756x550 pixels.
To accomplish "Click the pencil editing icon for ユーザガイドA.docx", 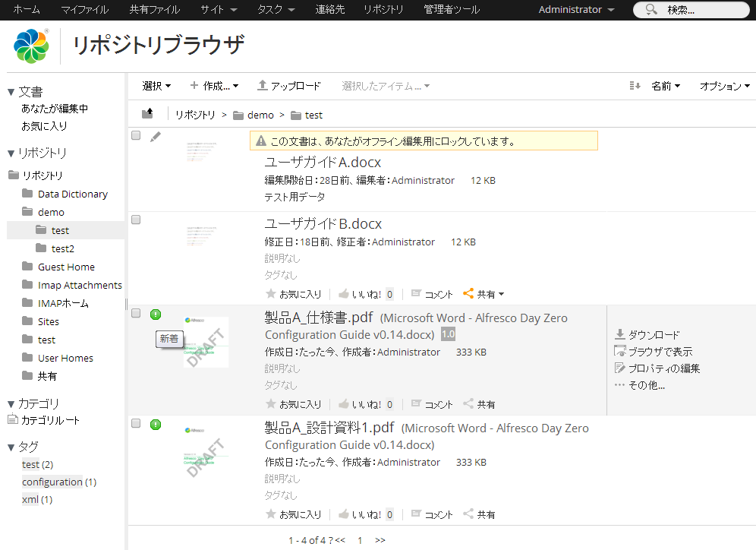I will point(156,137).
